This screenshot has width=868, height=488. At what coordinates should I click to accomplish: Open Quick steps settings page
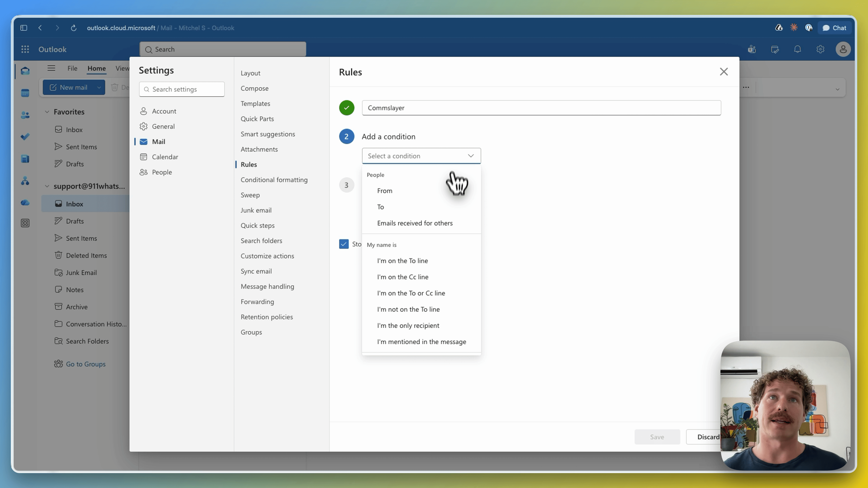[x=257, y=225]
